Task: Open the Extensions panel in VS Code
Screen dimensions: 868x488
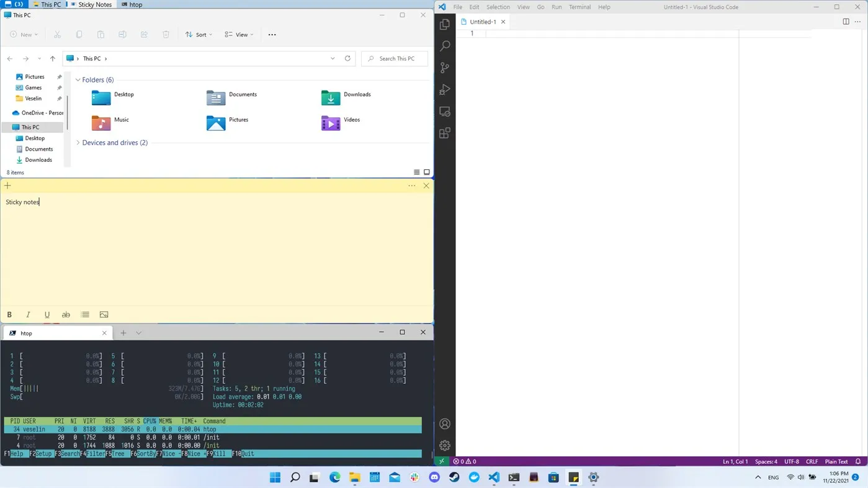Action: point(444,133)
